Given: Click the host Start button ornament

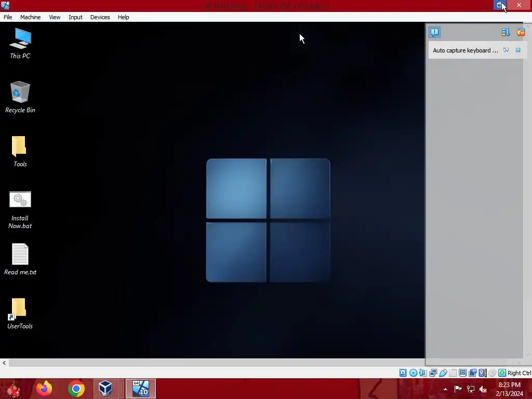Looking at the screenshot, I should pos(14,389).
